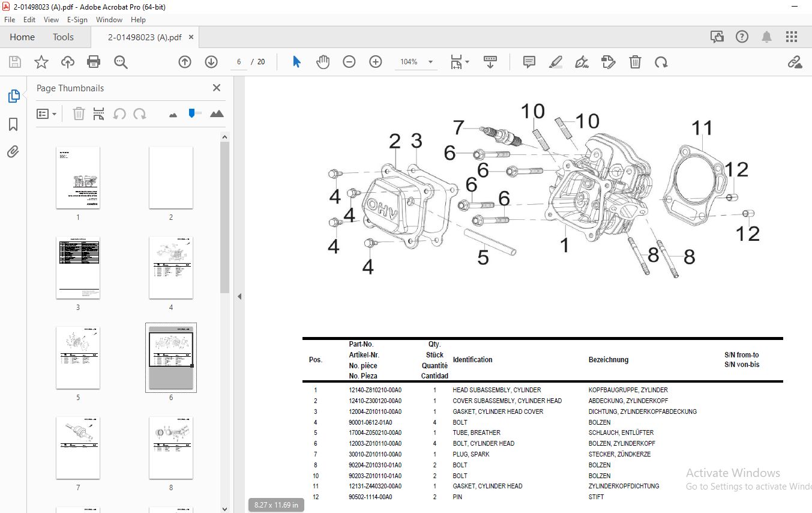Switch to the Tools tab

point(63,37)
